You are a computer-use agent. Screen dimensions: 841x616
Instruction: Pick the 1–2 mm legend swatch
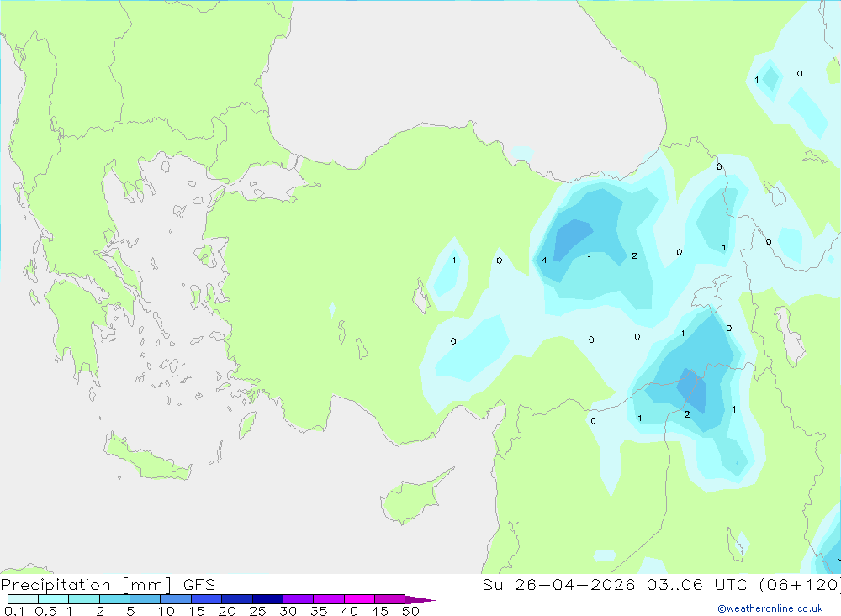coord(84,599)
